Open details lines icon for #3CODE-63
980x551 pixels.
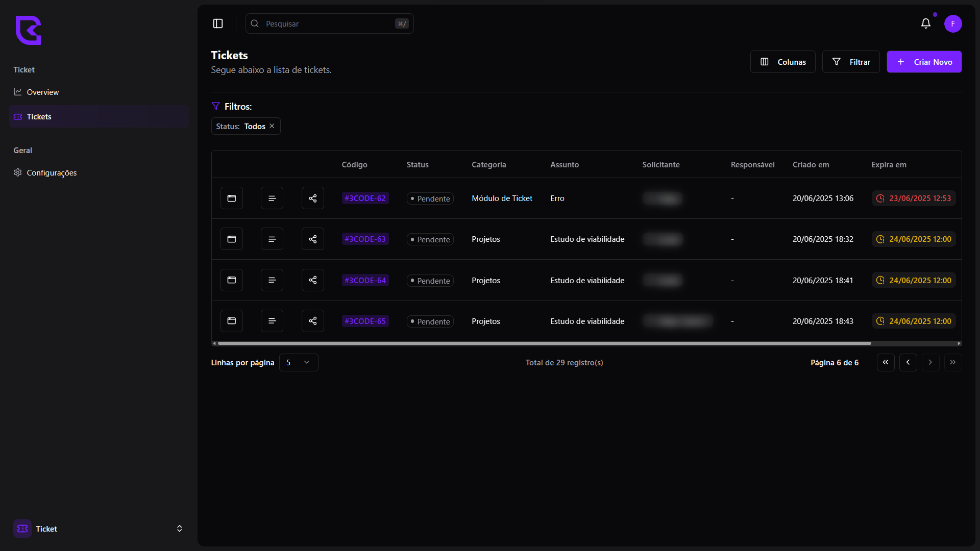(272, 239)
